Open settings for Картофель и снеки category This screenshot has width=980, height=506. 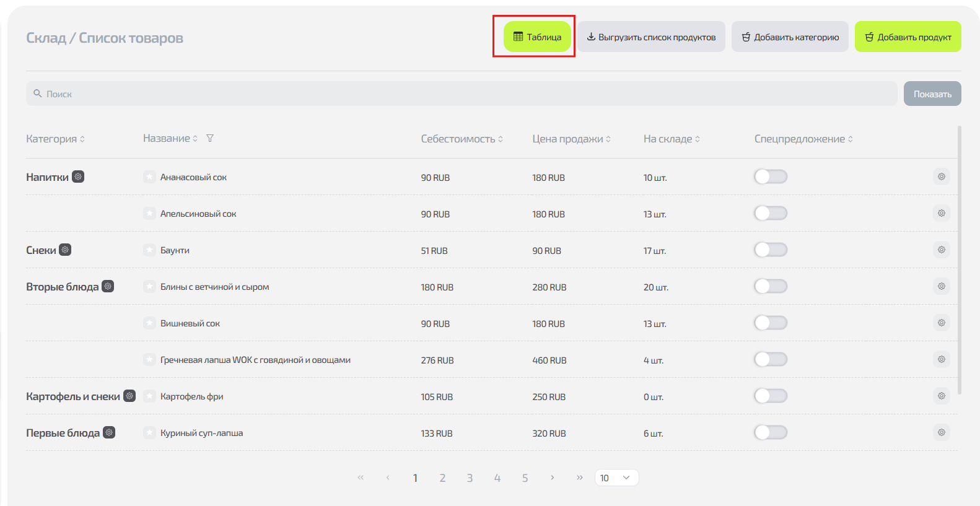point(129,396)
